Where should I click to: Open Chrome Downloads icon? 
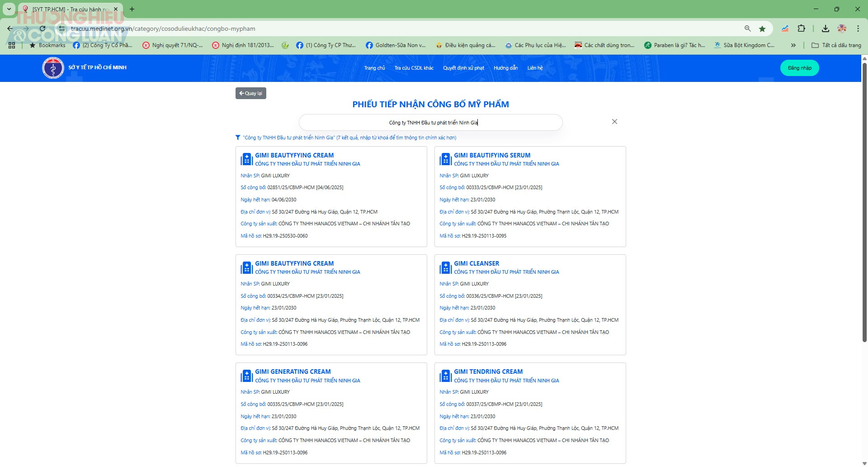coord(825,29)
